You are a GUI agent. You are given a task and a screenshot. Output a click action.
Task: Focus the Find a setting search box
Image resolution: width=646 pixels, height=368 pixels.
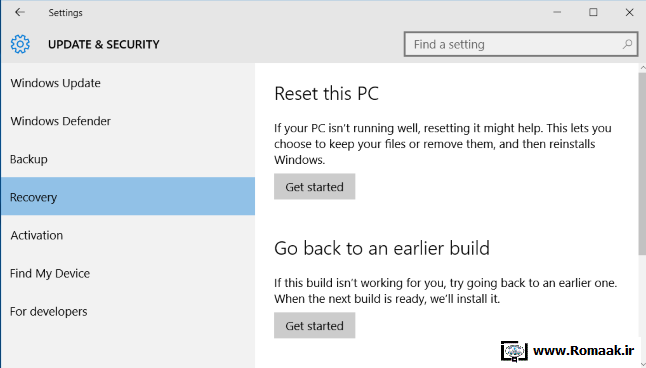(521, 44)
